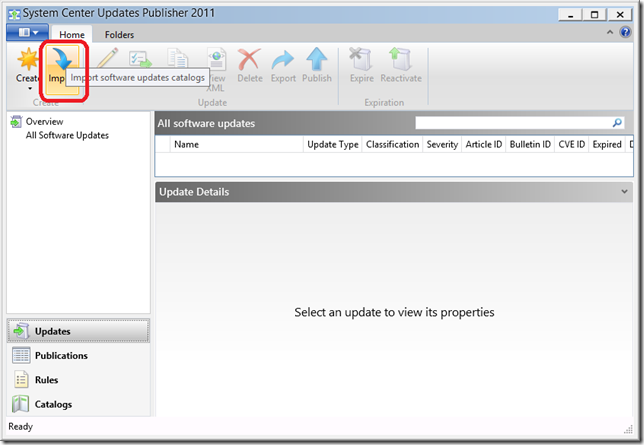This screenshot has height=445, width=644.
Task: Sort by the Expired column header
Action: (607, 145)
